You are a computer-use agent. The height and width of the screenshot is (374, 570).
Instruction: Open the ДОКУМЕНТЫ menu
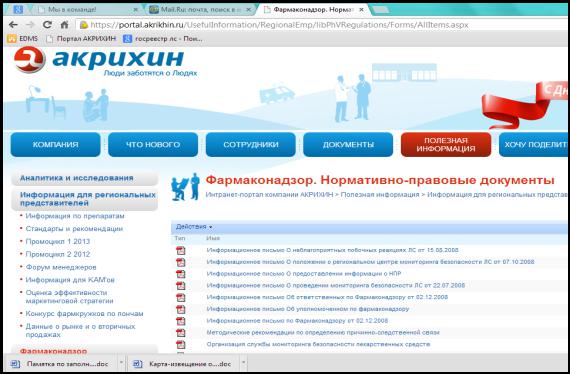[x=348, y=145]
